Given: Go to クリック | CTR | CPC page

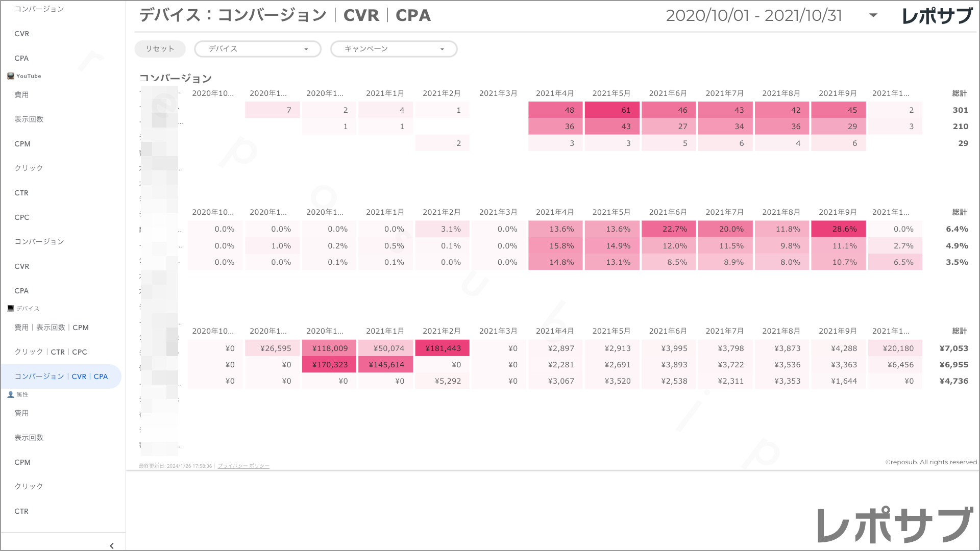Looking at the screenshot, I should [x=51, y=352].
